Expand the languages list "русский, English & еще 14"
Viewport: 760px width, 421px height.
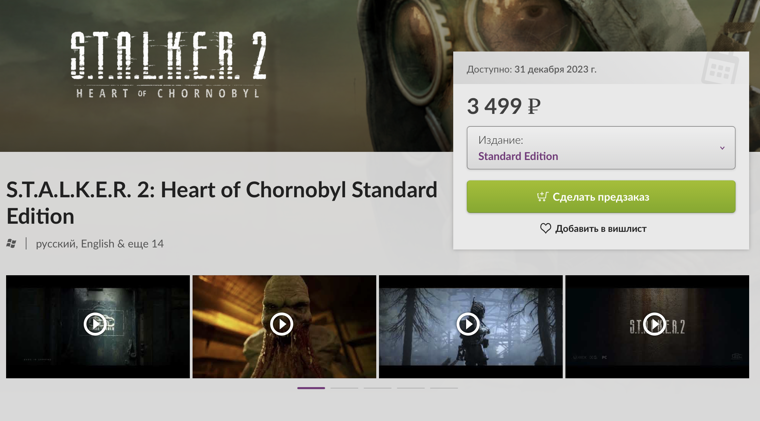[x=100, y=244]
